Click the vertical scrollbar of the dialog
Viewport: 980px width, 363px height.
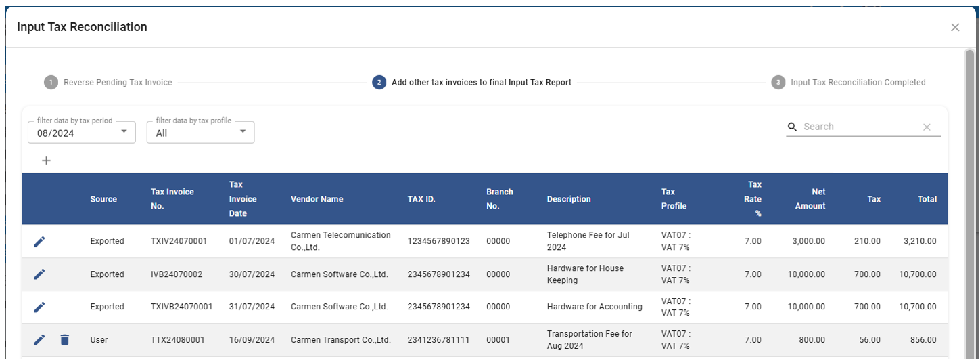click(x=970, y=203)
